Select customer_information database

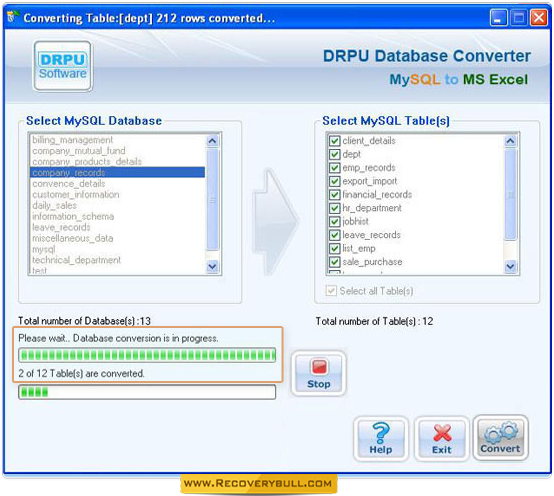[117, 194]
